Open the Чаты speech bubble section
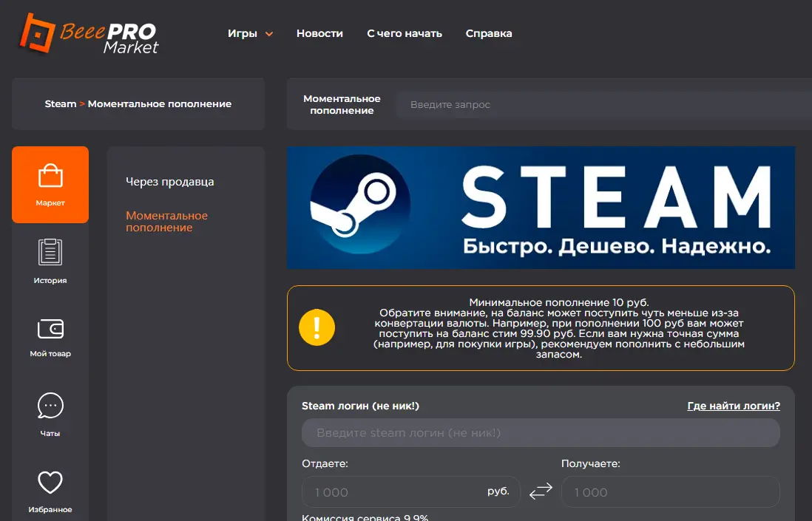Image resolution: width=812 pixels, height=521 pixels. coord(50,415)
